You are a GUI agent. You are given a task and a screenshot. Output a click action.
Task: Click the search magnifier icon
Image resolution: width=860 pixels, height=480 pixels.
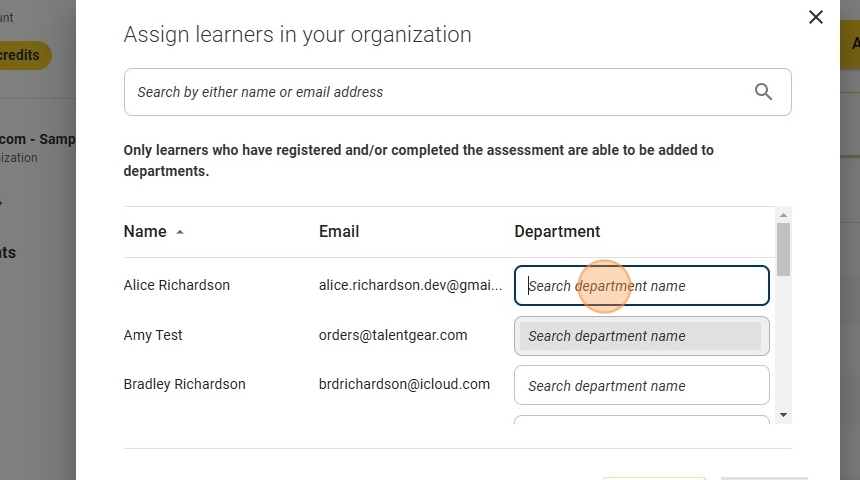point(763,92)
